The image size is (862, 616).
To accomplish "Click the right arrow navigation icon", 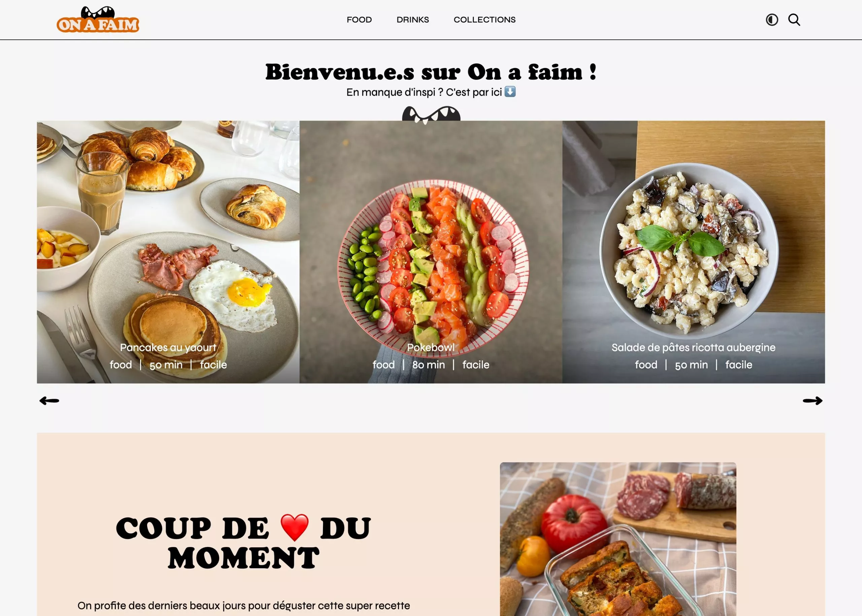I will (x=813, y=400).
